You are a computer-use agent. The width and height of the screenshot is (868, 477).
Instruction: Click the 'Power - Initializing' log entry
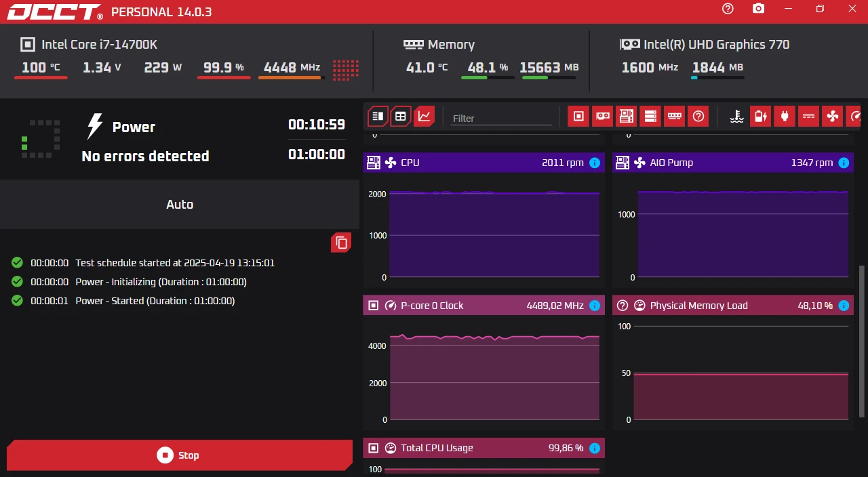click(x=161, y=282)
